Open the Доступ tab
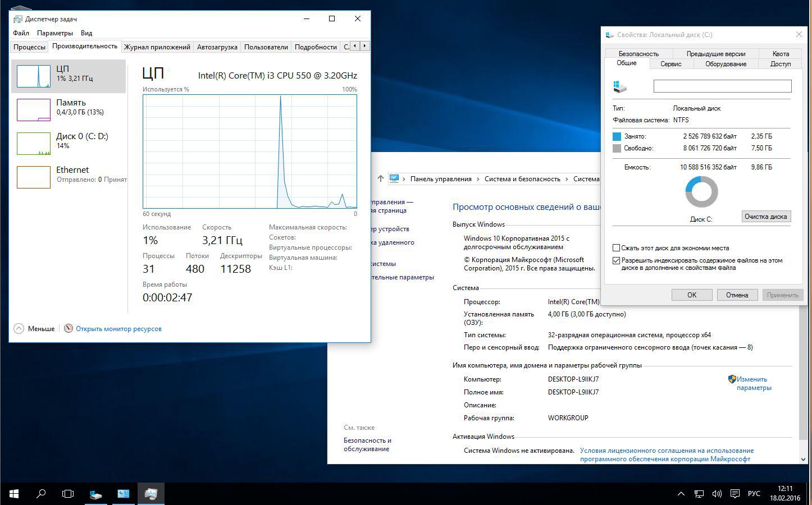 pos(781,64)
